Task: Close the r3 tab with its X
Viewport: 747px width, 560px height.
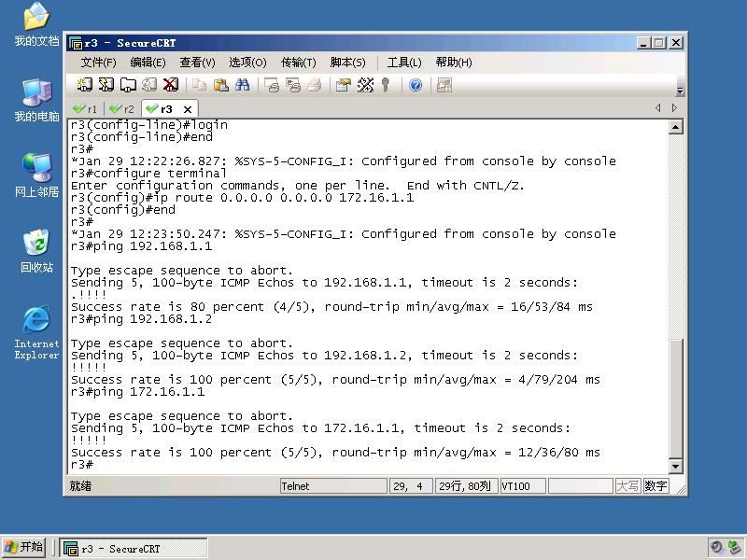Action: [188, 109]
